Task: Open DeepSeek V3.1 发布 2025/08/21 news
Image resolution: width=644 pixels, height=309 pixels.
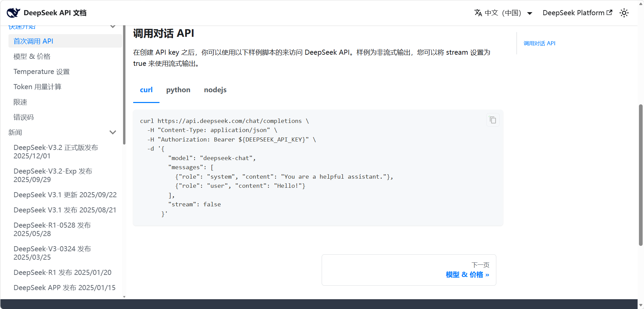Action: [x=65, y=210]
